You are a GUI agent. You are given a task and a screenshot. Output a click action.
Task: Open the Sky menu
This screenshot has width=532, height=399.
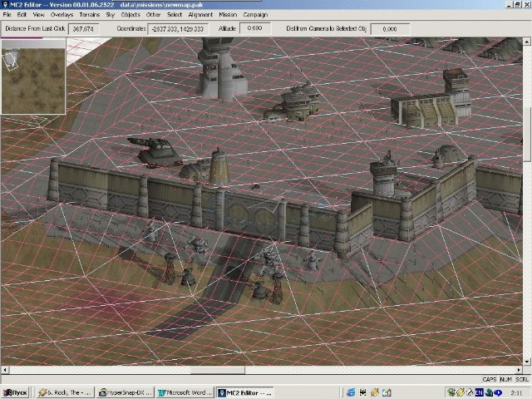coord(111,15)
